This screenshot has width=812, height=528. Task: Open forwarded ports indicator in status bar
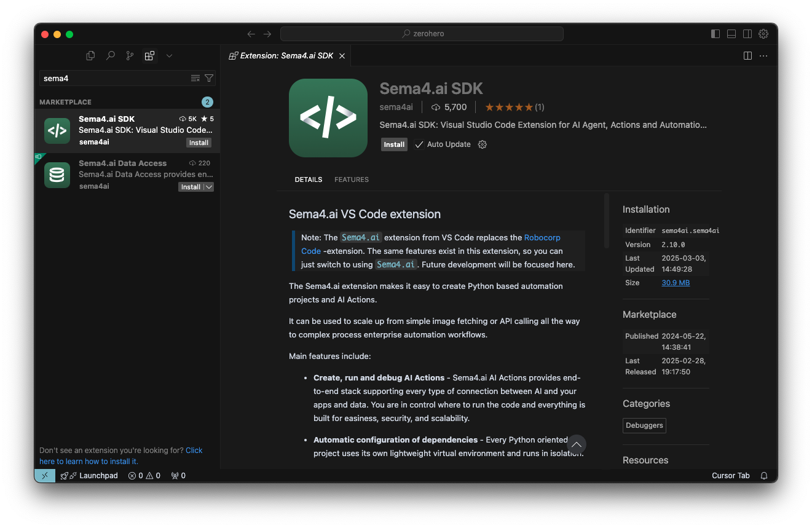coord(178,476)
